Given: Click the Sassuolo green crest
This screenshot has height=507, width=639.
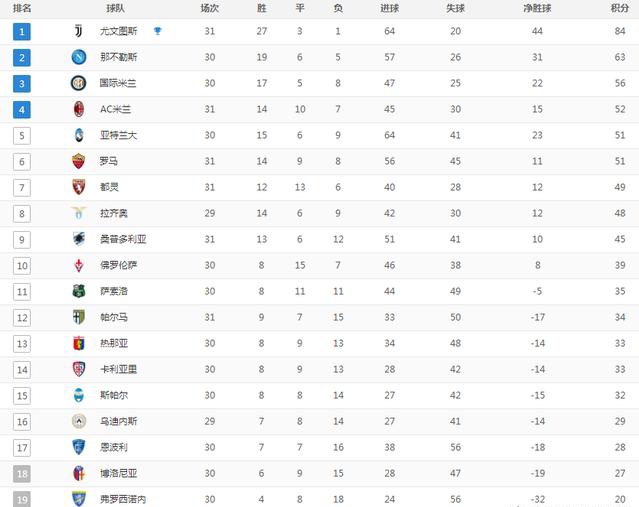Looking at the screenshot, I should click(x=79, y=291).
